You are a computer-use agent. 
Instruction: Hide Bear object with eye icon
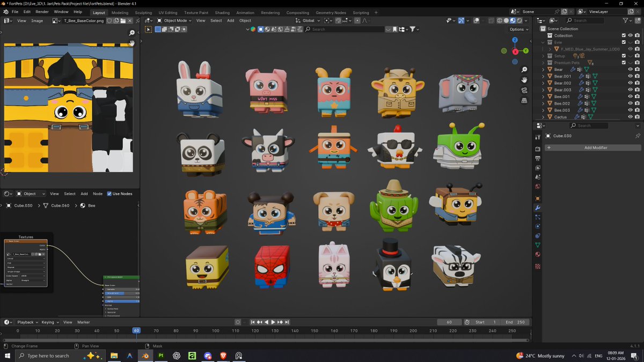(x=630, y=69)
